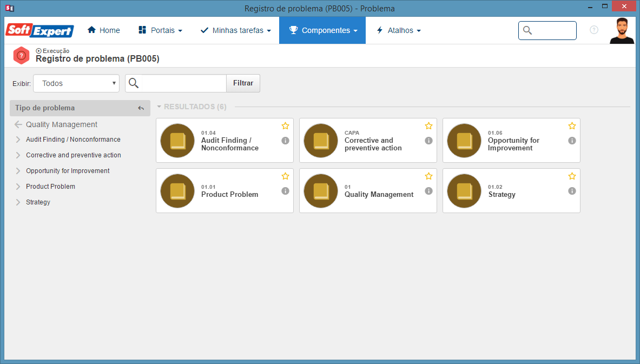Screen dimensions: 640x364
Task: Click the Execução label above page title
Action: pyautogui.click(x=52, y=51)
